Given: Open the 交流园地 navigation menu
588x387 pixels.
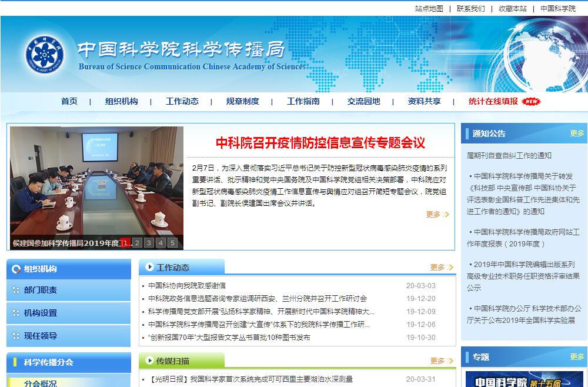Looking at the screenshot, I should pos(364,101).
